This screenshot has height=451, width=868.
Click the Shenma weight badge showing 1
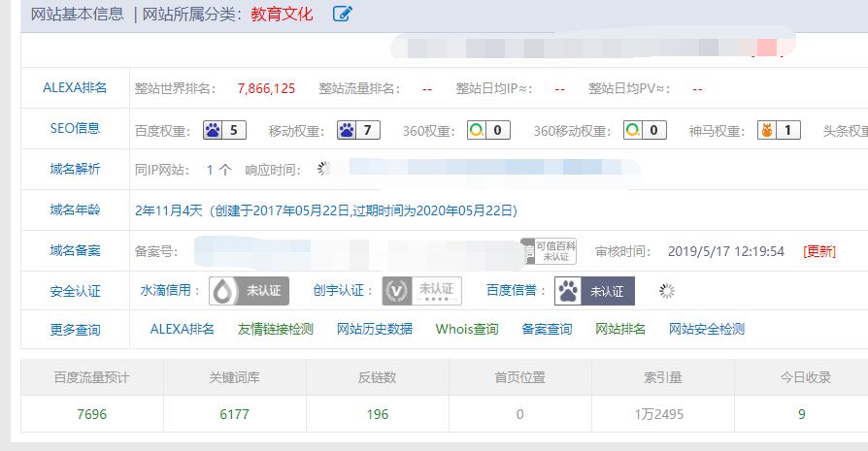pos(779,130)
